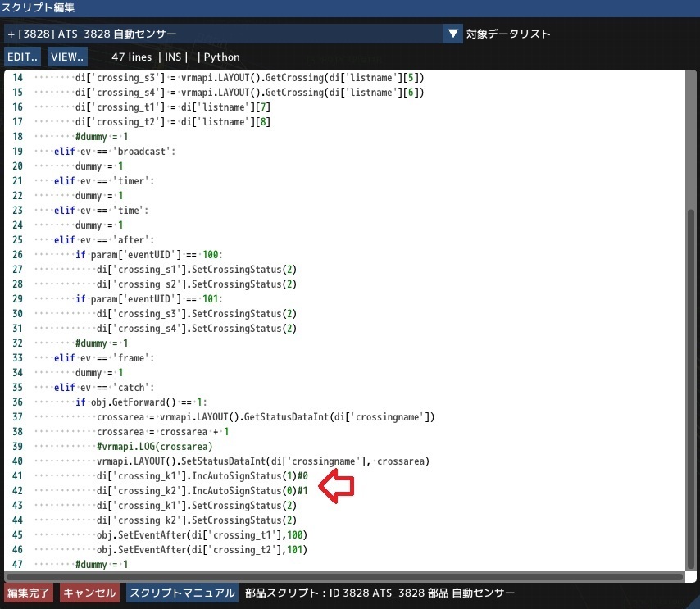Click line 41 crossing_k1 IncAutoSignStatus(1)
This screenshot has height=609, width=700.
pos(202,475)
